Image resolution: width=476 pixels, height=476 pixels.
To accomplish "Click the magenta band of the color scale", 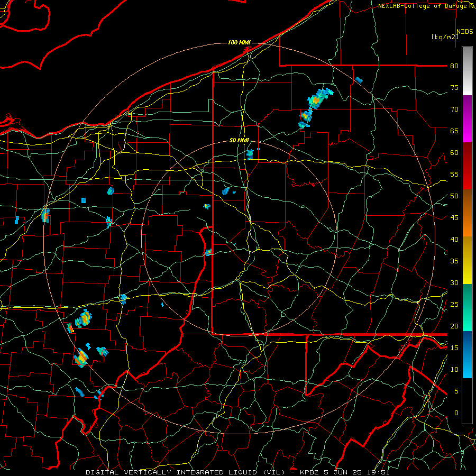I will tap(467, 119).
